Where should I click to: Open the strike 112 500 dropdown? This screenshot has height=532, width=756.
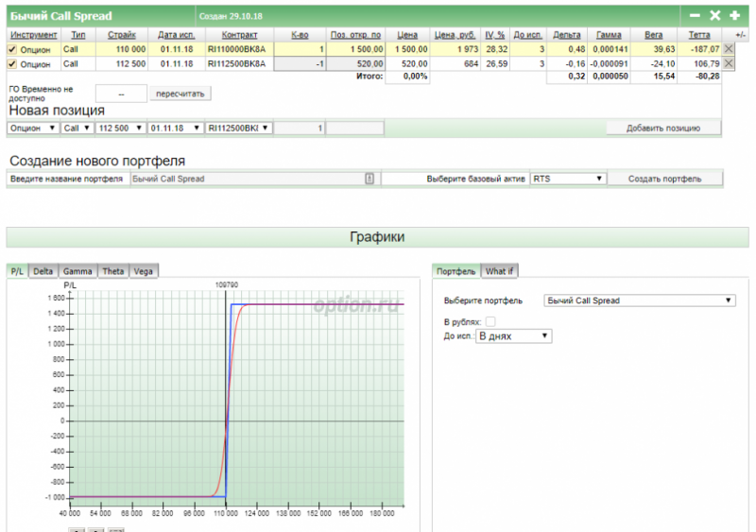point(120,128)
